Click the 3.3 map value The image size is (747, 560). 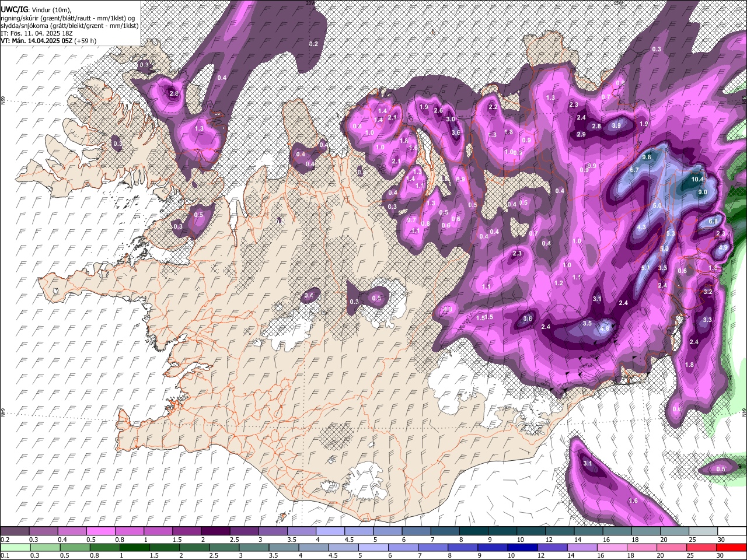point(707,320)
